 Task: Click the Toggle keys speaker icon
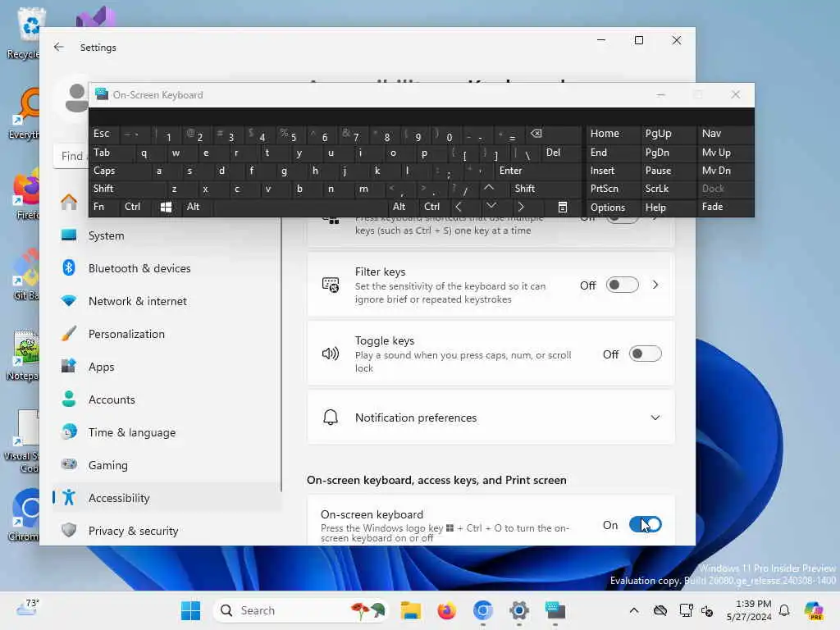(x=331, y=354)
